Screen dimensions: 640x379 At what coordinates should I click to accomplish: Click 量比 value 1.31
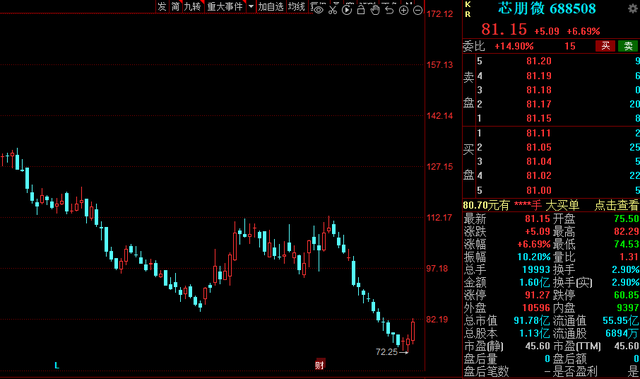[x=629, y=257]
